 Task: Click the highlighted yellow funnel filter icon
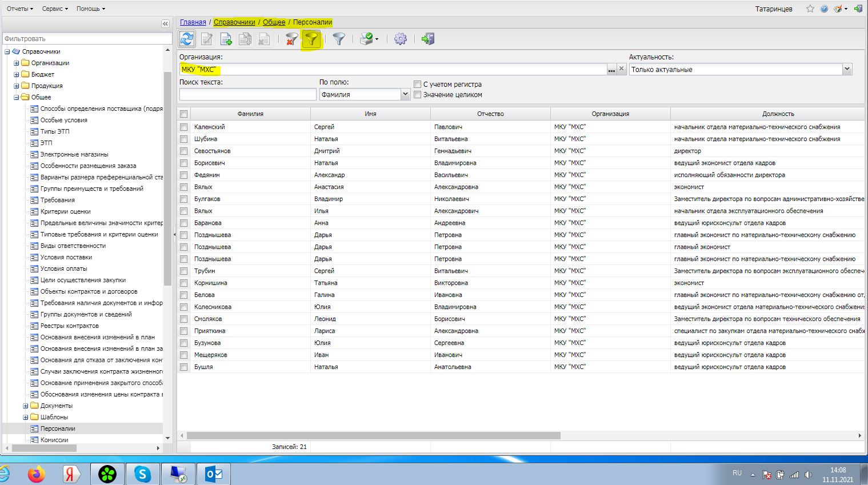coord(311,39)
